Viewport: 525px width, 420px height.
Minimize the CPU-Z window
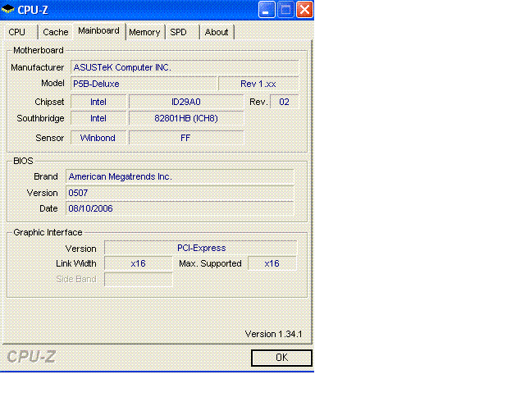[x=267, y=10]
